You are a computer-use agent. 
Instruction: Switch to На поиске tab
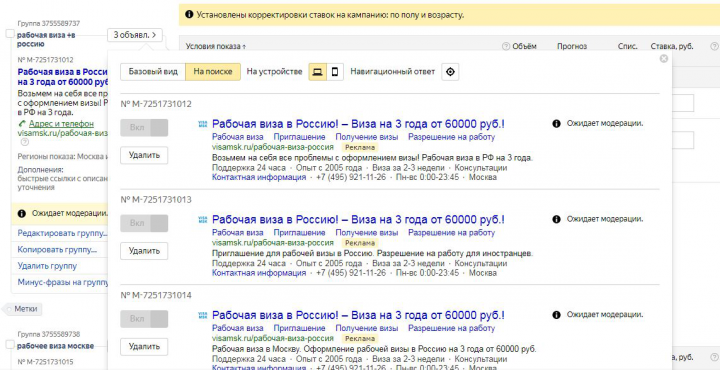tap(213, 72)
